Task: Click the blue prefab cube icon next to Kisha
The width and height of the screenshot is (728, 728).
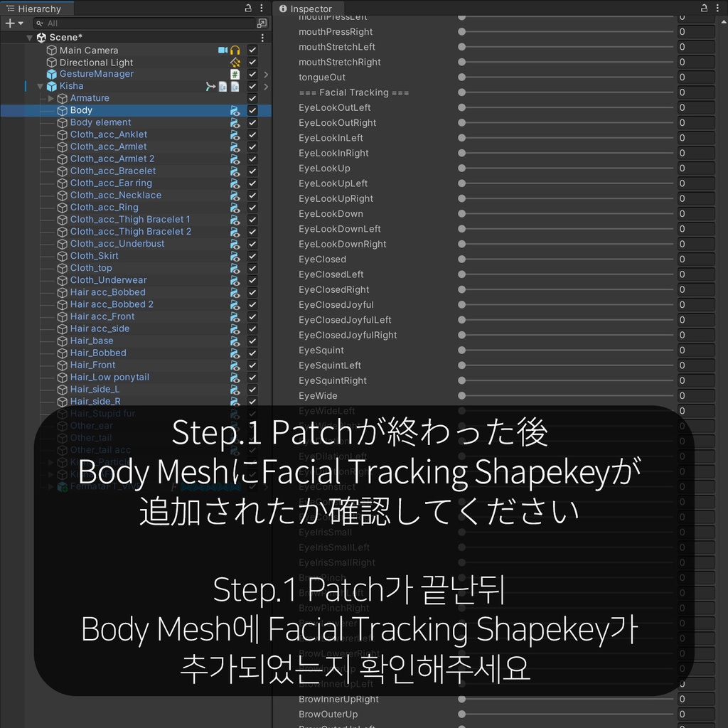Action: [x=50, y=86]
